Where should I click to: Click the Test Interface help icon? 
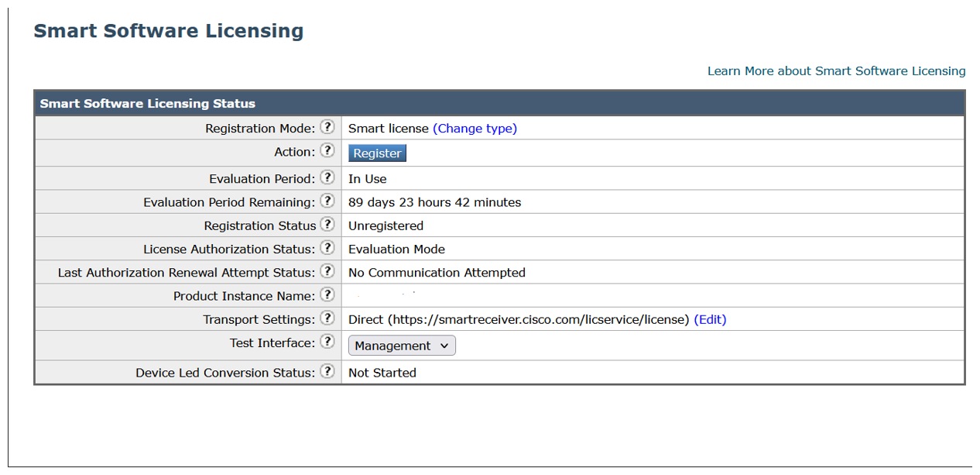click(x=327, y=342)
